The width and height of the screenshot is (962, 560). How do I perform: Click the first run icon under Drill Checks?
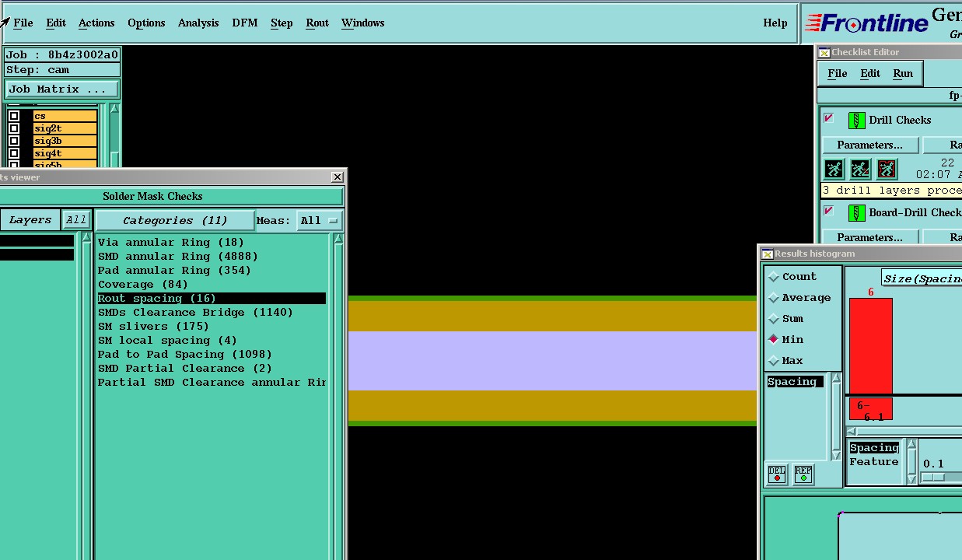(x=834, y=169)
